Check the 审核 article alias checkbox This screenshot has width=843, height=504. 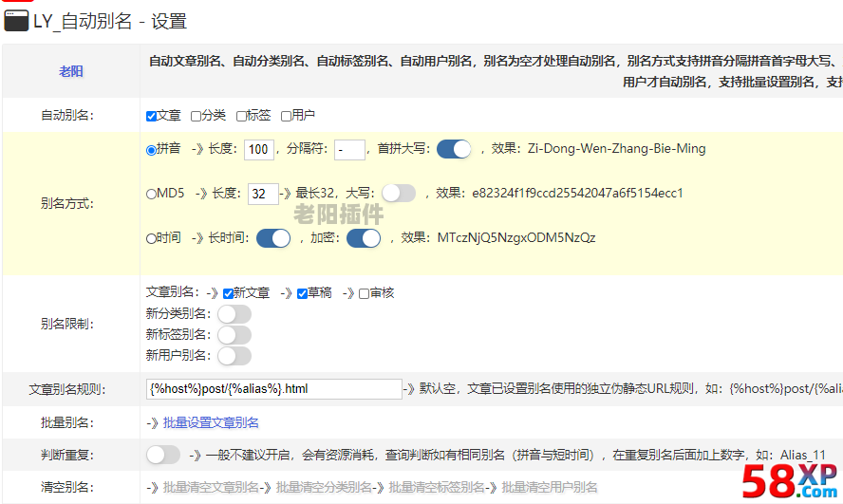pyautogui.click(x=365, y=293)
